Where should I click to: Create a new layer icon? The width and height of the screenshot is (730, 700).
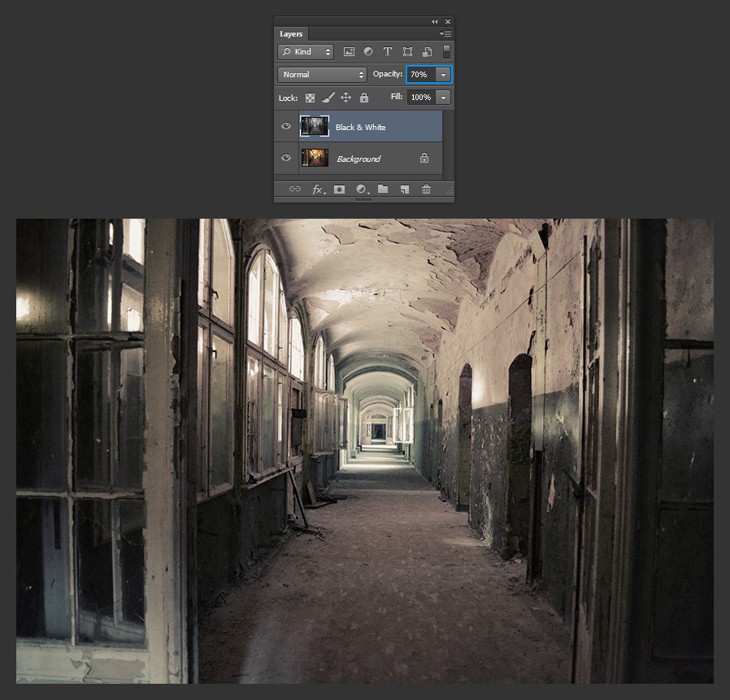tap(405, 189)
